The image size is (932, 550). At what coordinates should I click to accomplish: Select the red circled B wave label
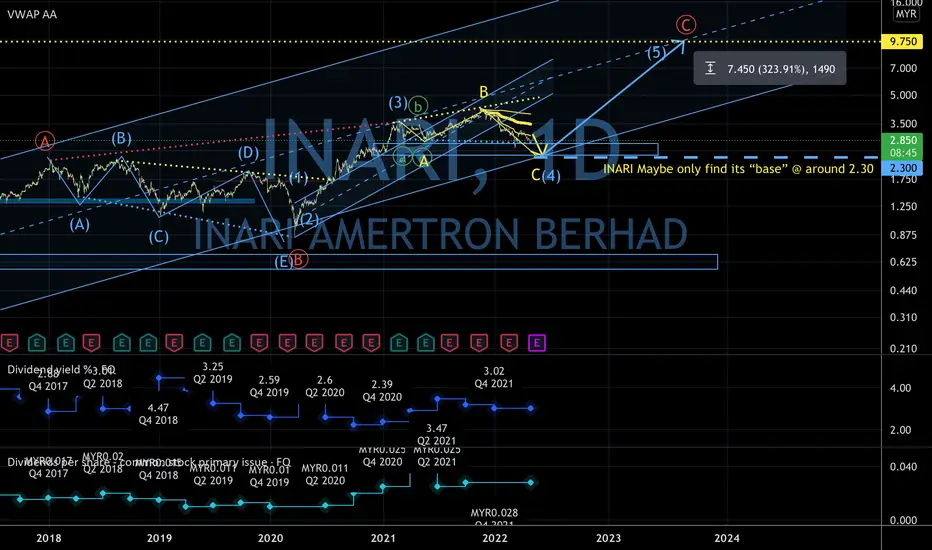click(299, 260)
